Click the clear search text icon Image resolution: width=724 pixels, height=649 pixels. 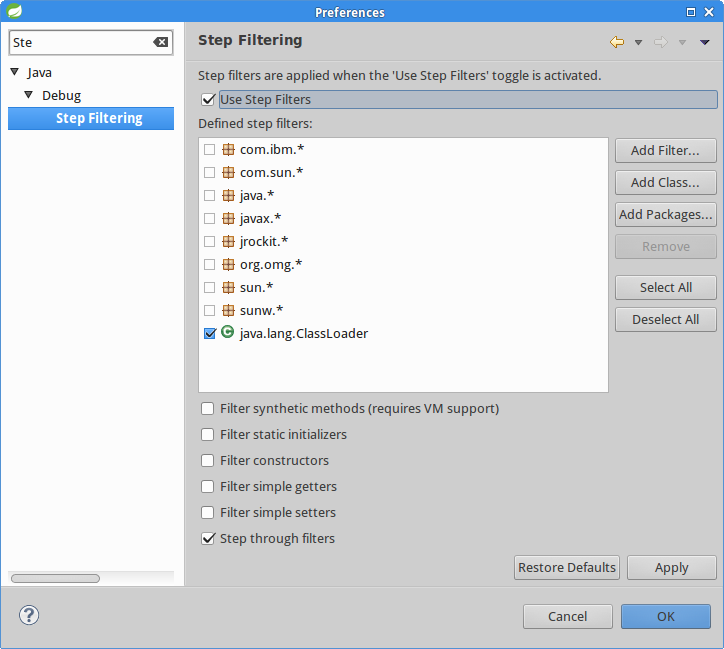point(160,43)
